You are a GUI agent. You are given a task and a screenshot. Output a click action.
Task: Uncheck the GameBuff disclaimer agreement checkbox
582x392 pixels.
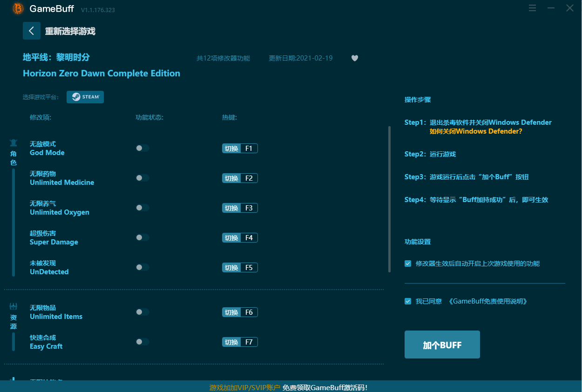click(408, 301)
